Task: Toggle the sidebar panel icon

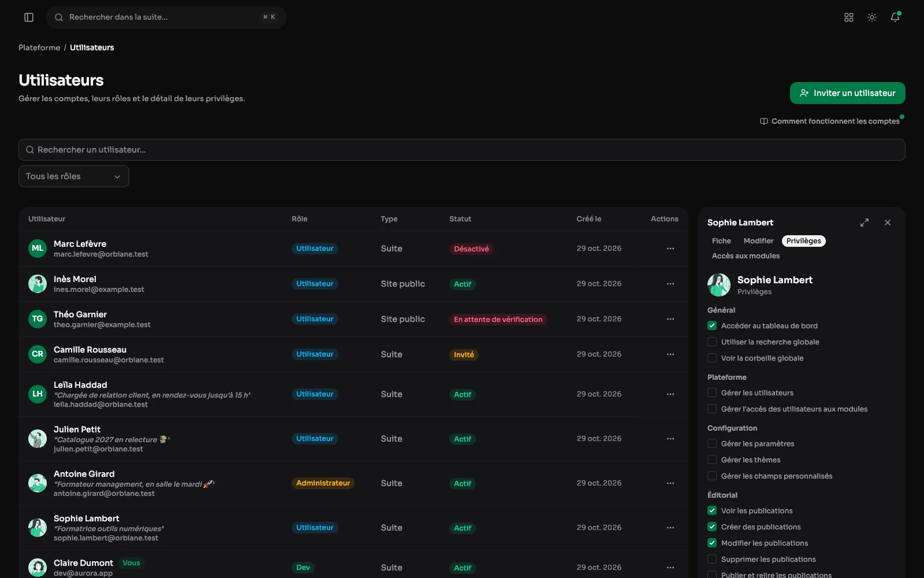Action: point(29,17)
